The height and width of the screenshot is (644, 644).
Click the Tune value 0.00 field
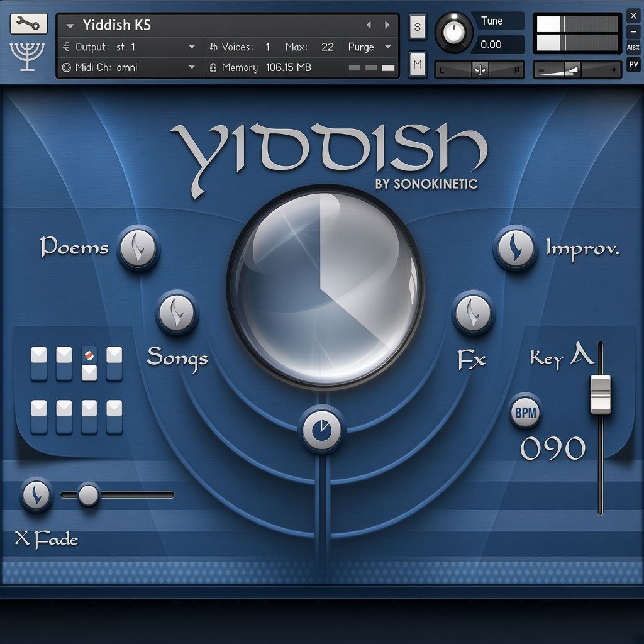499,45
